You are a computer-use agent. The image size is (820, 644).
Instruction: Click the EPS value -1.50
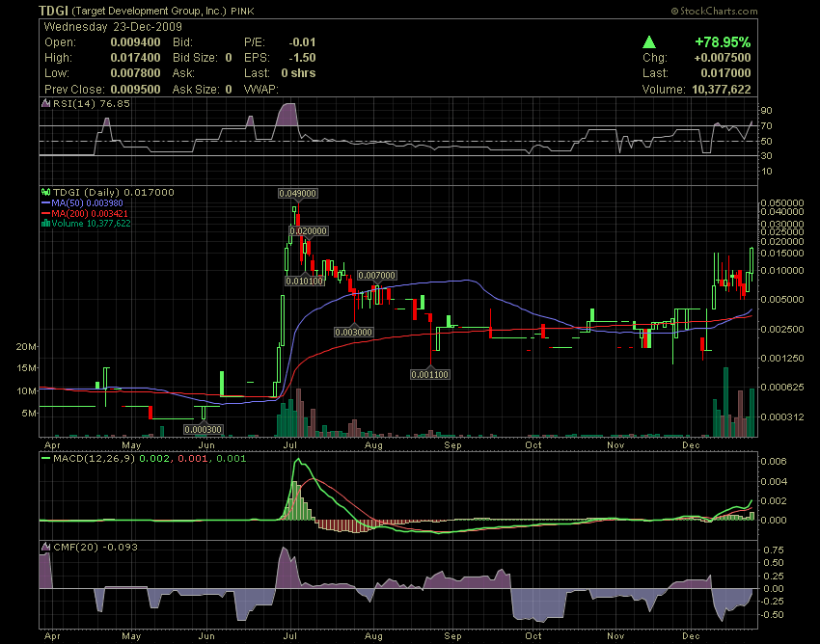(x=302, y=58)
